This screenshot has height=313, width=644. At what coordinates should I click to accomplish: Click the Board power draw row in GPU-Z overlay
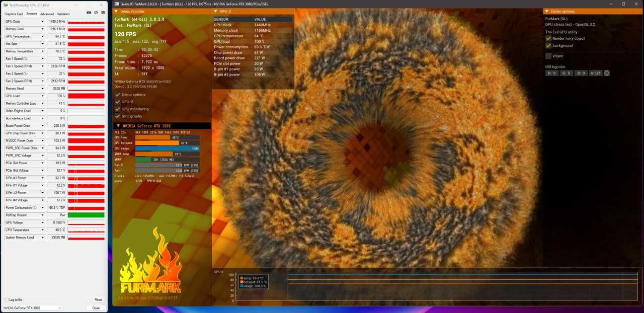coord(253,58)
